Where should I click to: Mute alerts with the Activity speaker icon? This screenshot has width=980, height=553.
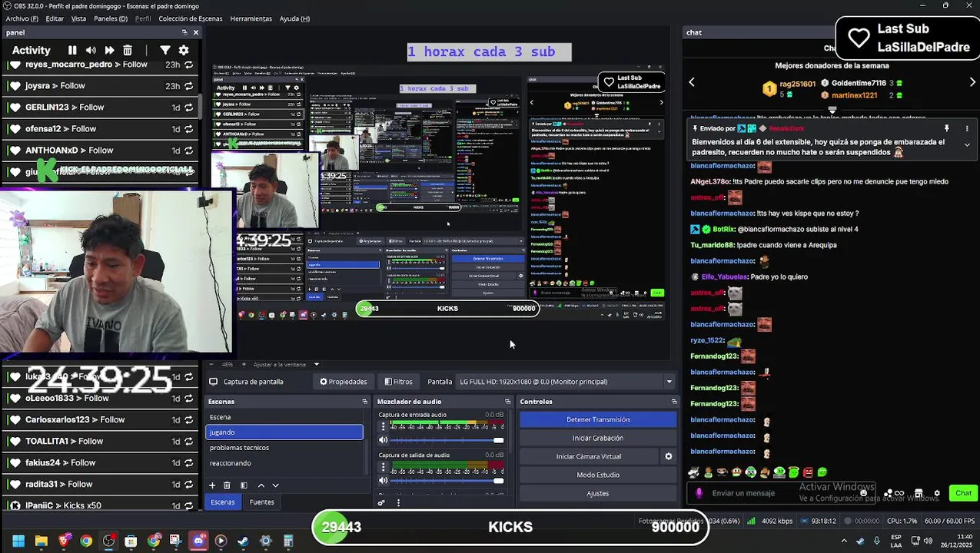tap(91, 50)
